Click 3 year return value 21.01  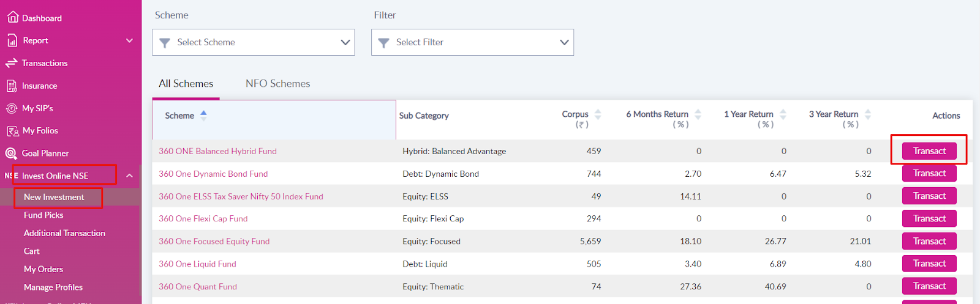861,242
